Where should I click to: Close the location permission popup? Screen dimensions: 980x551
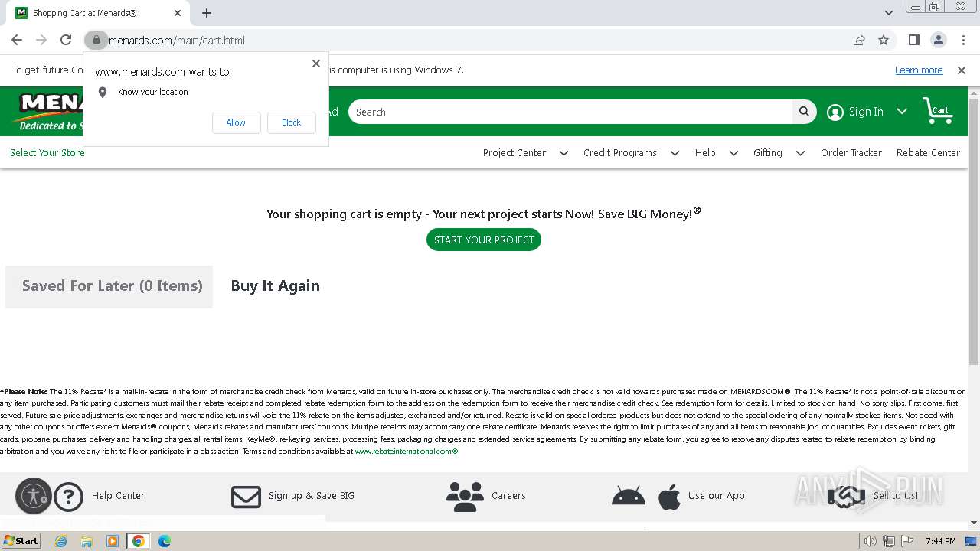coord(316,64)
